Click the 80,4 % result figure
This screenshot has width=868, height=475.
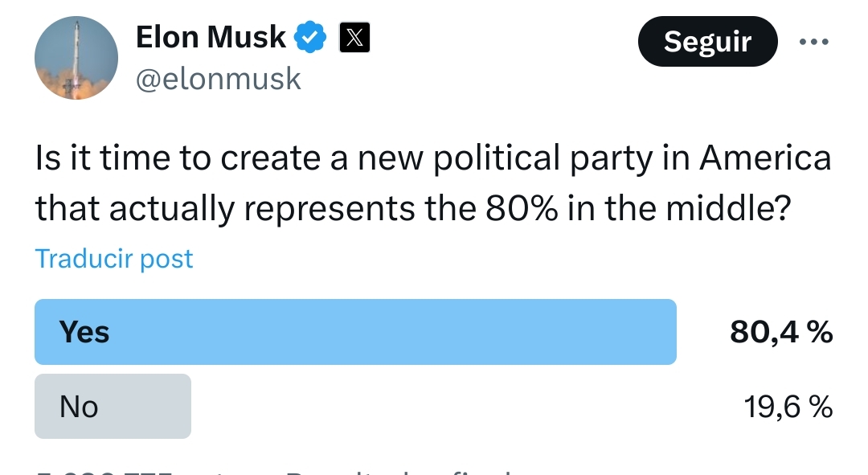(781, 332)
